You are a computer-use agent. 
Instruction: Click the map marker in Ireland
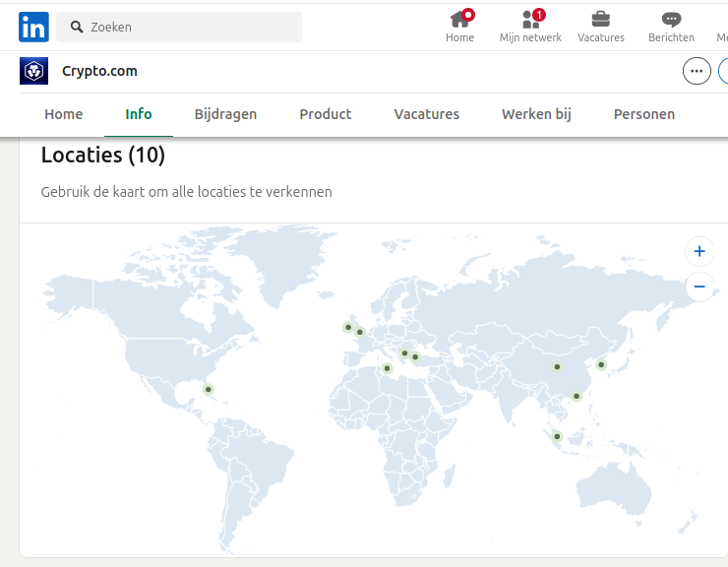click(x=348, y=327)
